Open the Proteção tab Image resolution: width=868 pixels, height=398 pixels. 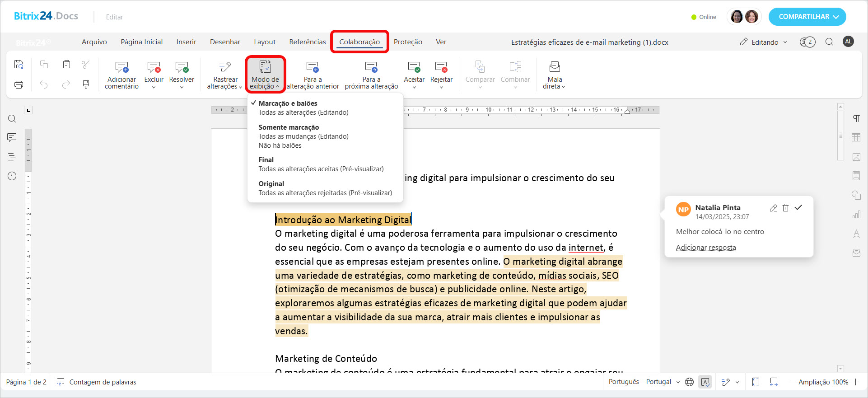point(407,42)
